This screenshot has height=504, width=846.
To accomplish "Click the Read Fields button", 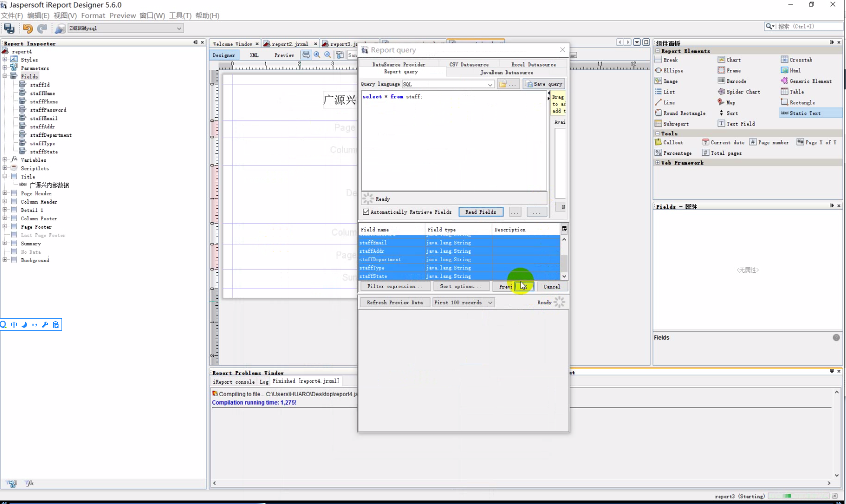I will point(480,212).
